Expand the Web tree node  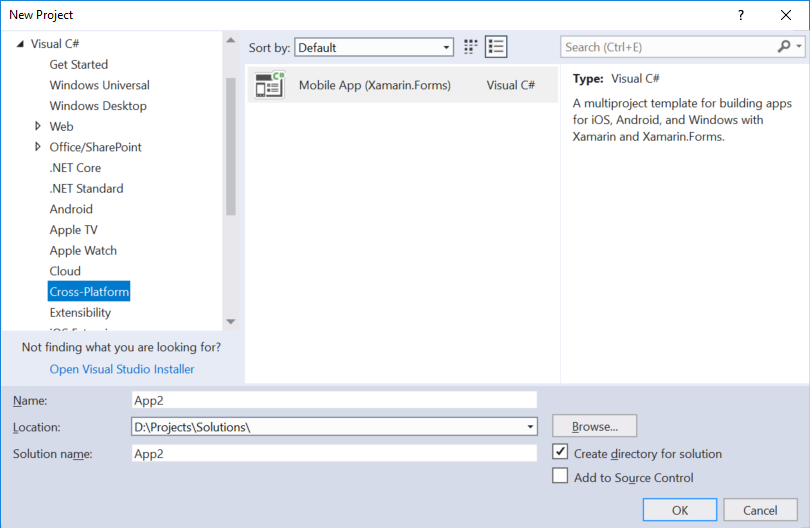click(38, 126)
